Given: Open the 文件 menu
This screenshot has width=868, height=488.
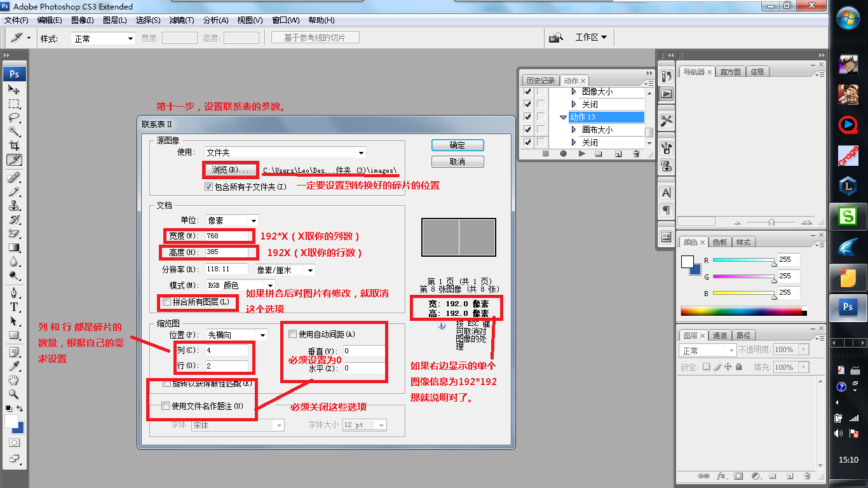Looking at the screenshot, I should 17,20.
